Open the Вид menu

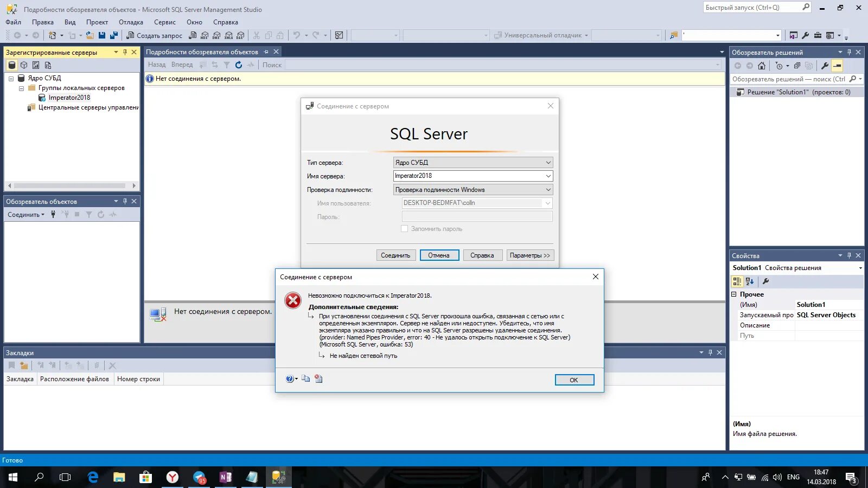click(70, 22)
